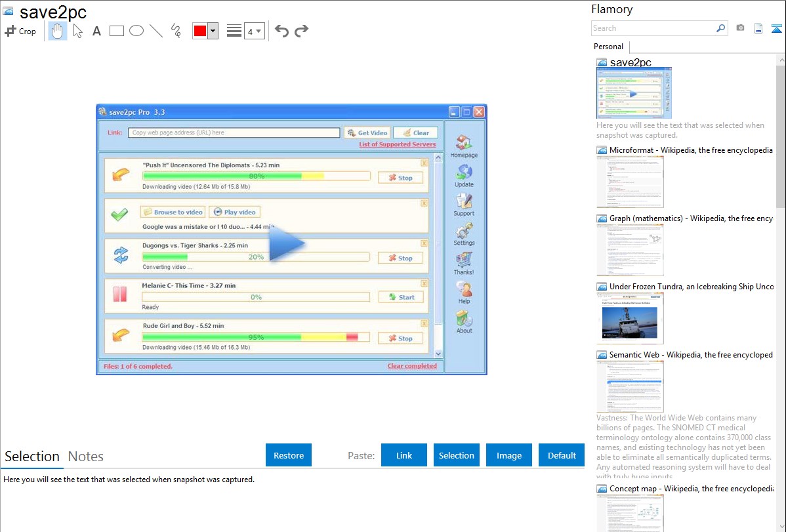Open the Under Frozen Tundra ship thumbnail
This screenshot has width=786, height=532.
[630, 318]
